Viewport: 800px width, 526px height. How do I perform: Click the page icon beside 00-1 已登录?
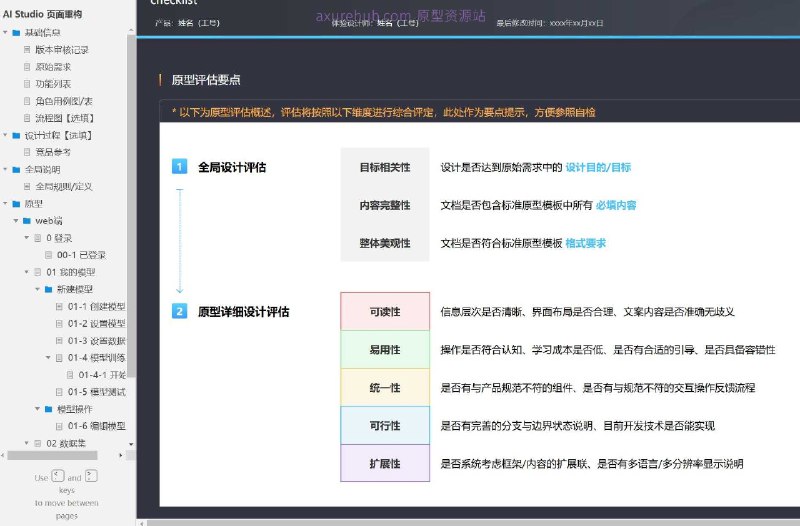click(48, 255)
